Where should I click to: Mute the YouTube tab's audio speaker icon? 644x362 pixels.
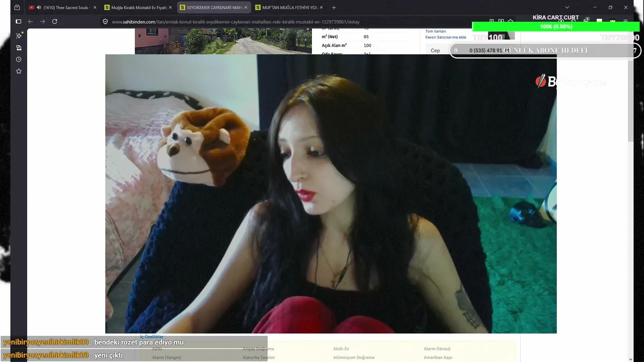pos(39,8)
